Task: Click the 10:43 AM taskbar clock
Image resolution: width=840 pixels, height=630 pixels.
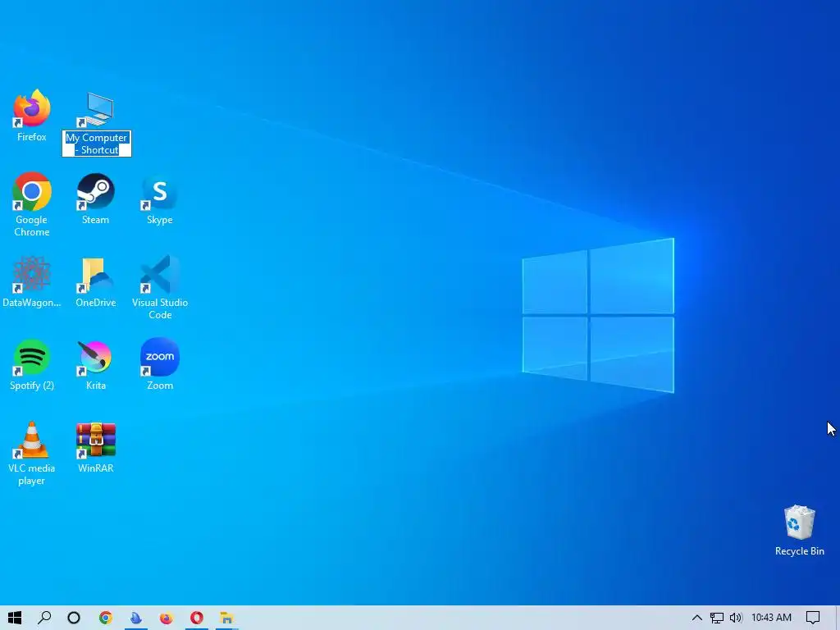Action: [771, 618]
